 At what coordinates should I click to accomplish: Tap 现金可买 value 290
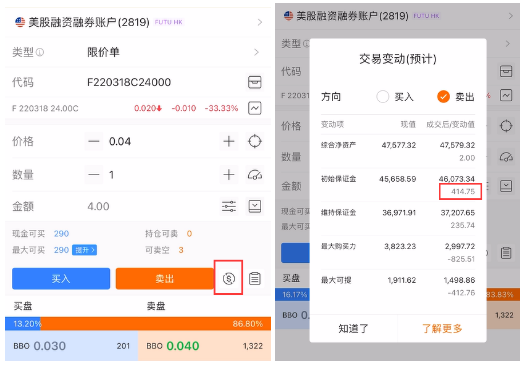[x=61, y=233]
